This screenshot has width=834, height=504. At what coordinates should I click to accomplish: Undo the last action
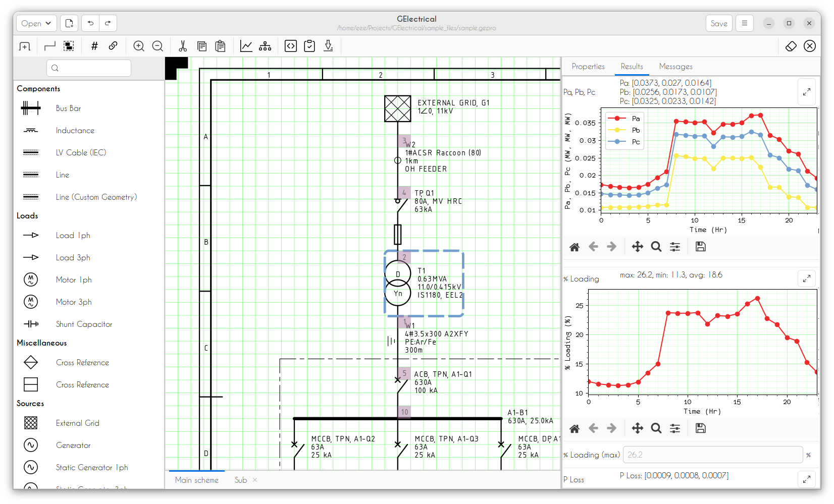pos(90,23)
